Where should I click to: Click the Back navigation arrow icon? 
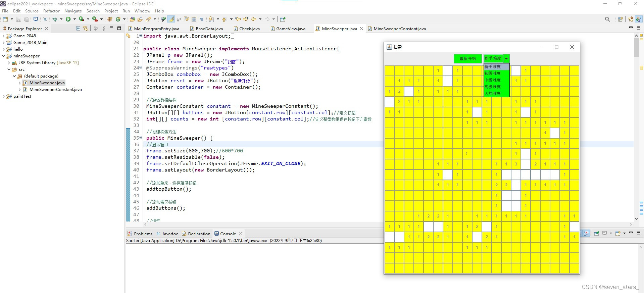coord(254,19)
